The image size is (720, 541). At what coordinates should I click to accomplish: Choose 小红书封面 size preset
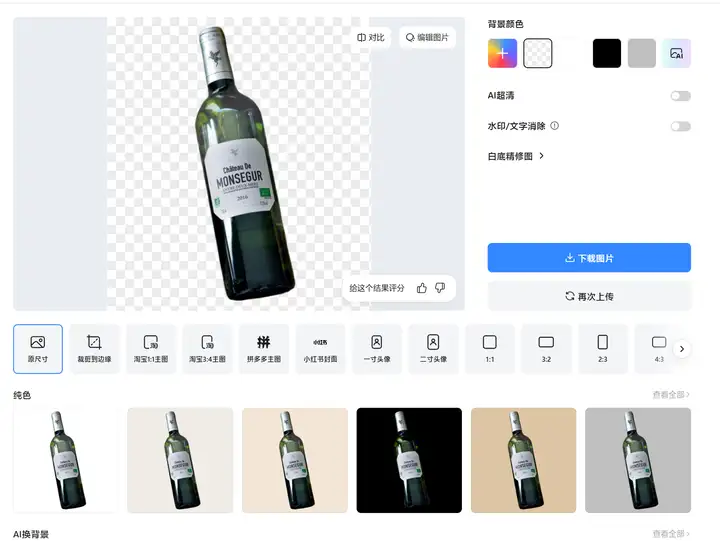320,349
